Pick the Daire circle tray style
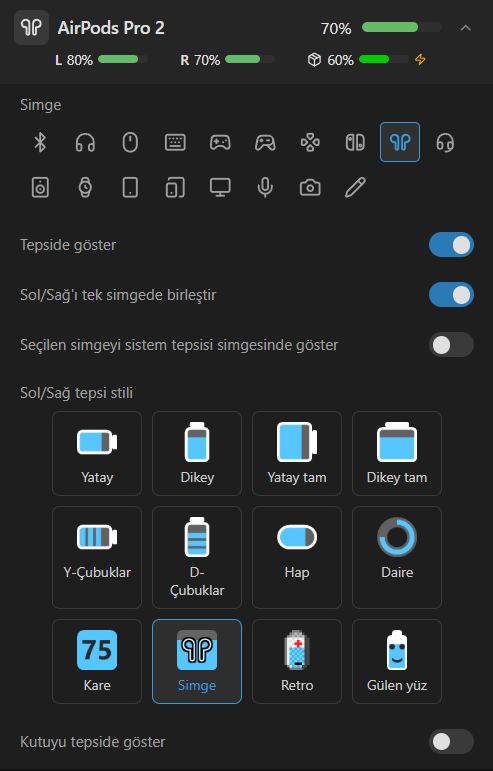Image resolution: width=493 pixels, height=771 pixels. (x=397, y=557)
